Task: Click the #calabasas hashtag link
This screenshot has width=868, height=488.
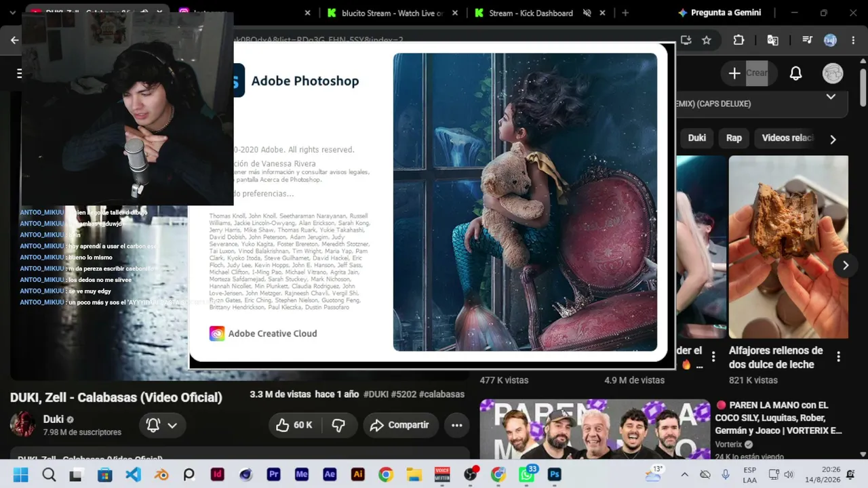Action: [x=441, y=394]
